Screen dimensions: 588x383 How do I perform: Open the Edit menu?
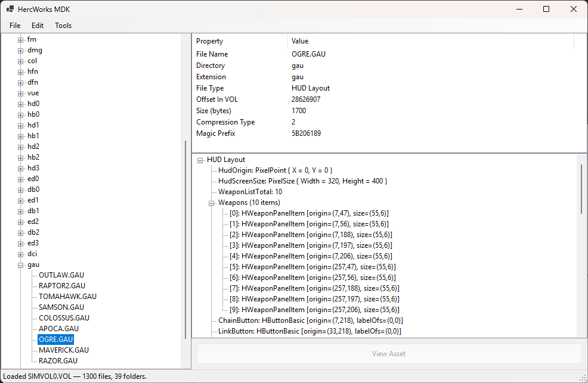tap(38, 26)
